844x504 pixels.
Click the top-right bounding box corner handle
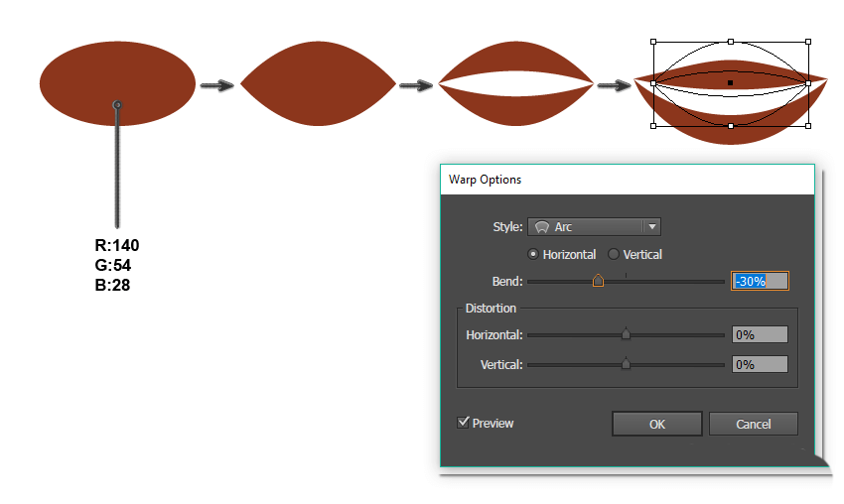pos(808,42)
